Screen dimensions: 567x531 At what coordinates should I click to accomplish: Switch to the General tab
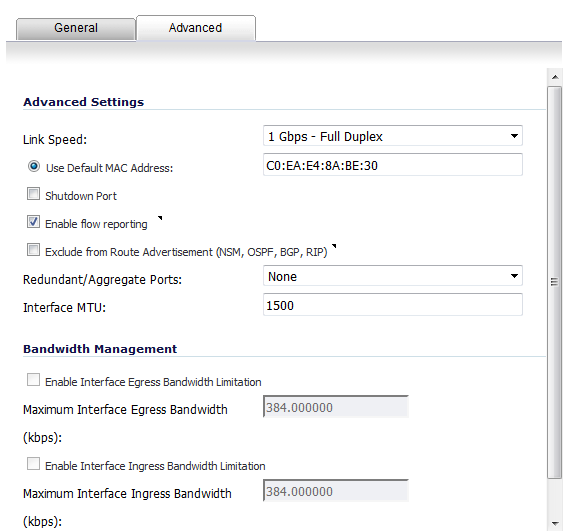click(x=76, y=28)
